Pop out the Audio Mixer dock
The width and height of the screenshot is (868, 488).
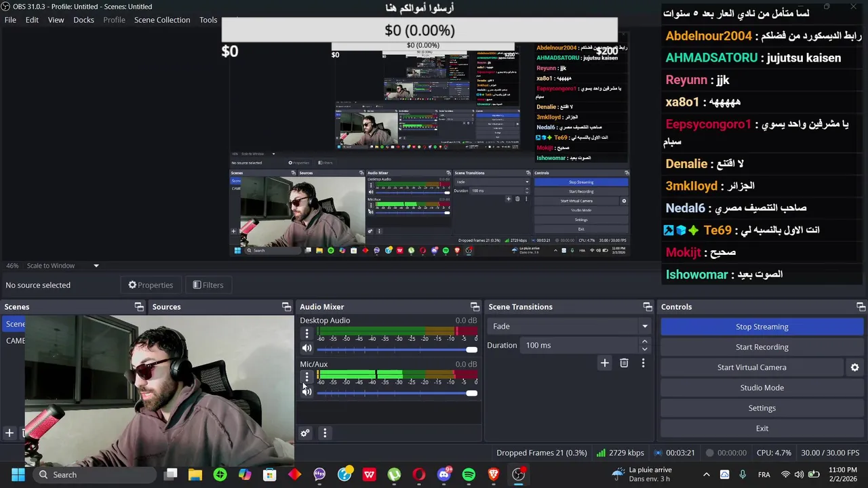click(x=475, y=307)
